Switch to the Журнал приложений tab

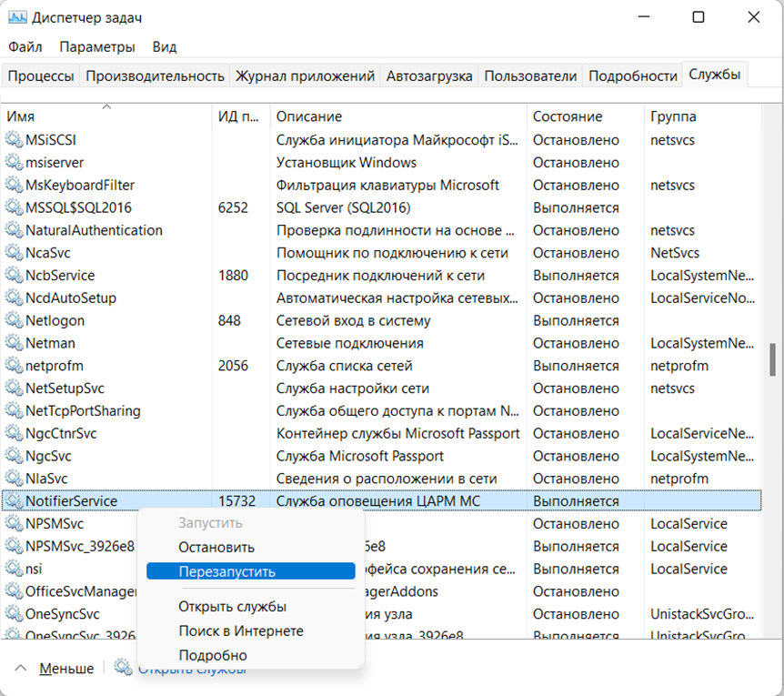[305, 76]
